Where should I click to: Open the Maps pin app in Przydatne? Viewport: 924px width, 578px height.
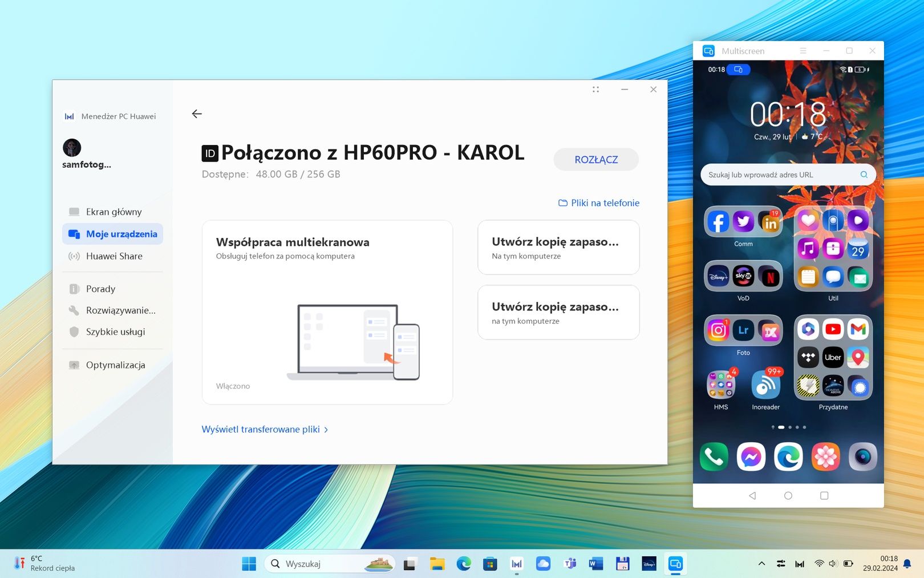click(x=858, y=358)
